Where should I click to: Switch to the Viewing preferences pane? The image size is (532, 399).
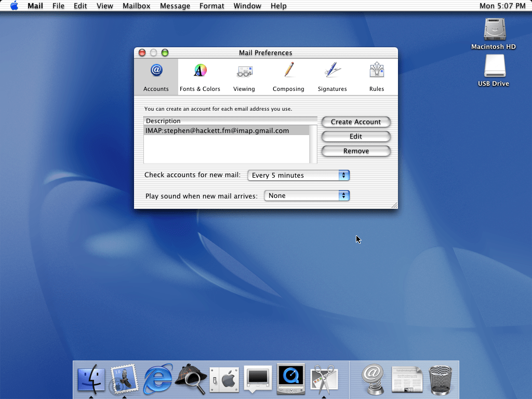click(244, 77)
